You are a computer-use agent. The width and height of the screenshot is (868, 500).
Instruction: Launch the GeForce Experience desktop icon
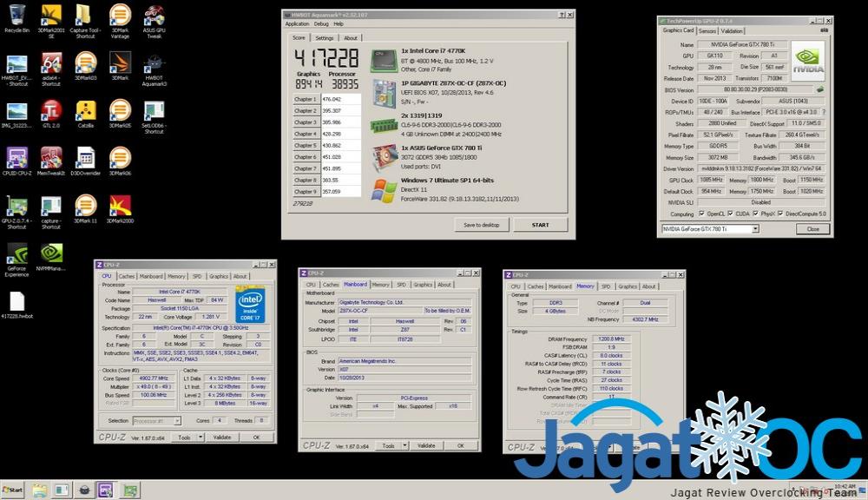pos(16,260)
